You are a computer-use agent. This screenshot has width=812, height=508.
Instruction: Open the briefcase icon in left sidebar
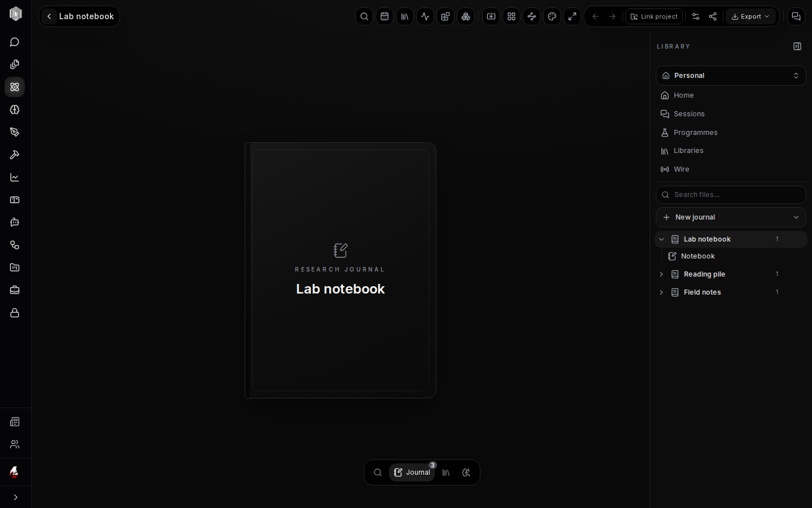[x=15, y=290]
